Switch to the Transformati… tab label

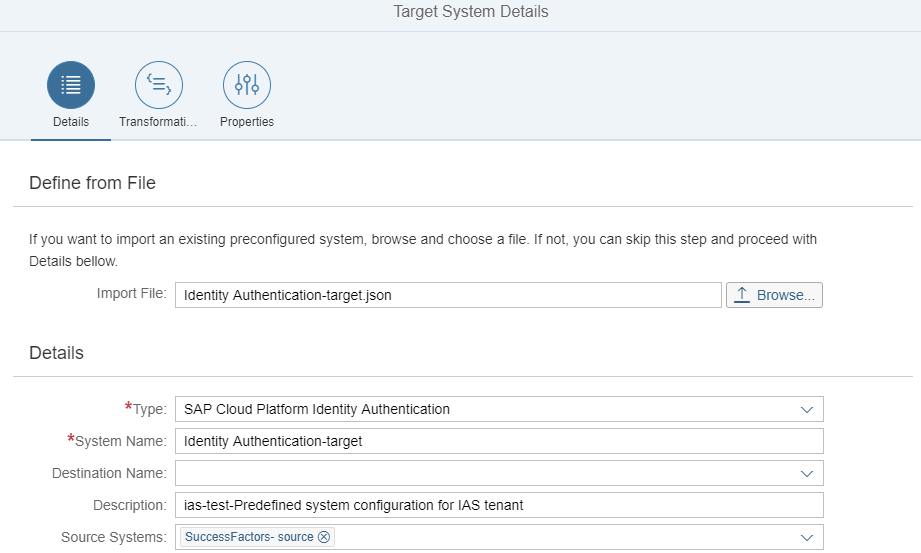[x=157, y=122]
